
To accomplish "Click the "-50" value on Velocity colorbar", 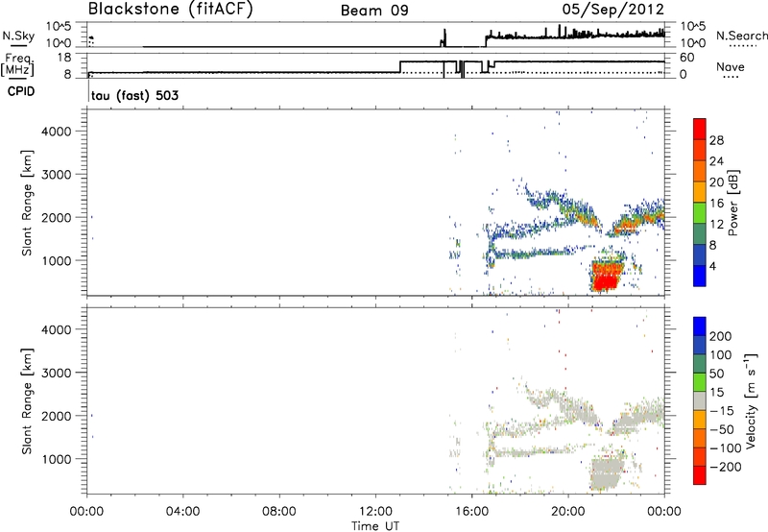I will point(722,429).
